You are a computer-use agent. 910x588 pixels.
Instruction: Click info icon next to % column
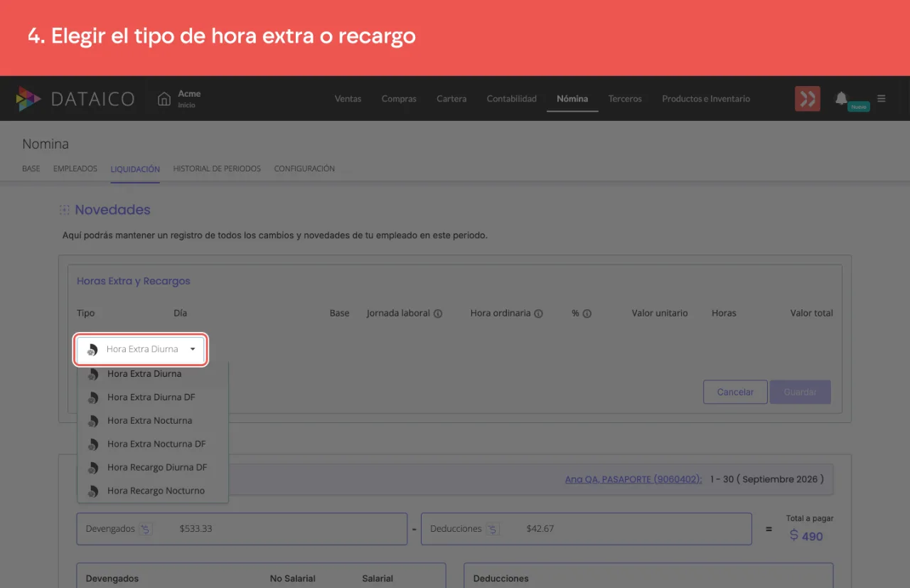click(x=587, y=314)
